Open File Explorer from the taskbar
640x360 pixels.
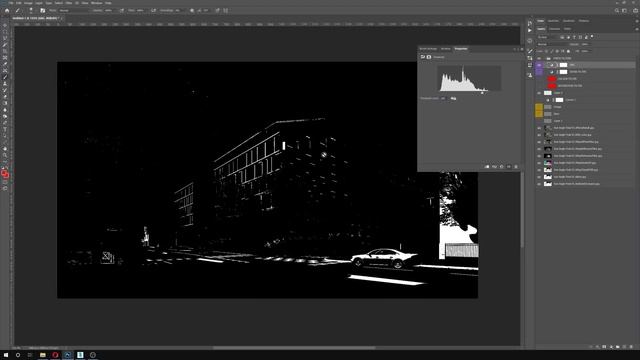pyautogui.click(x=42, y=355)
